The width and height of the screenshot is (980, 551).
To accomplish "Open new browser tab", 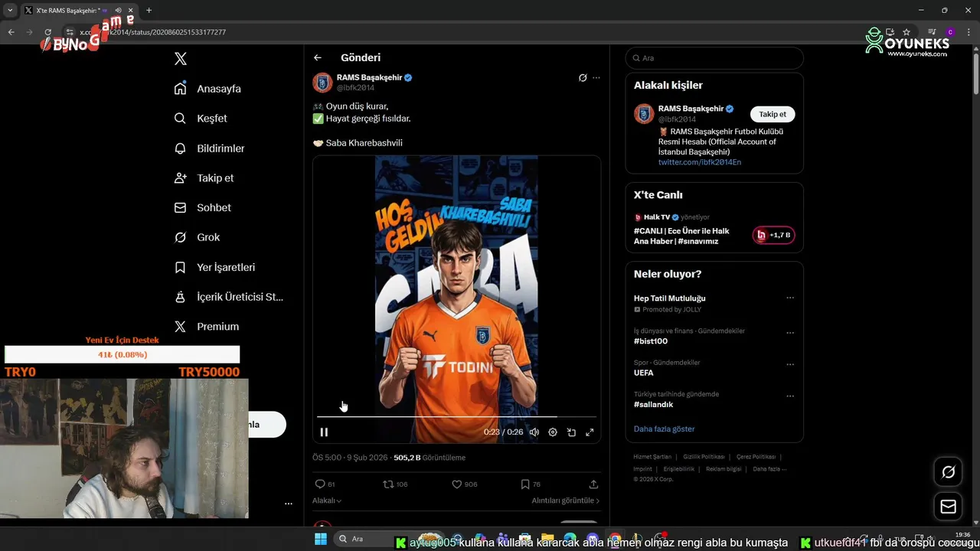I will point(149,10).
